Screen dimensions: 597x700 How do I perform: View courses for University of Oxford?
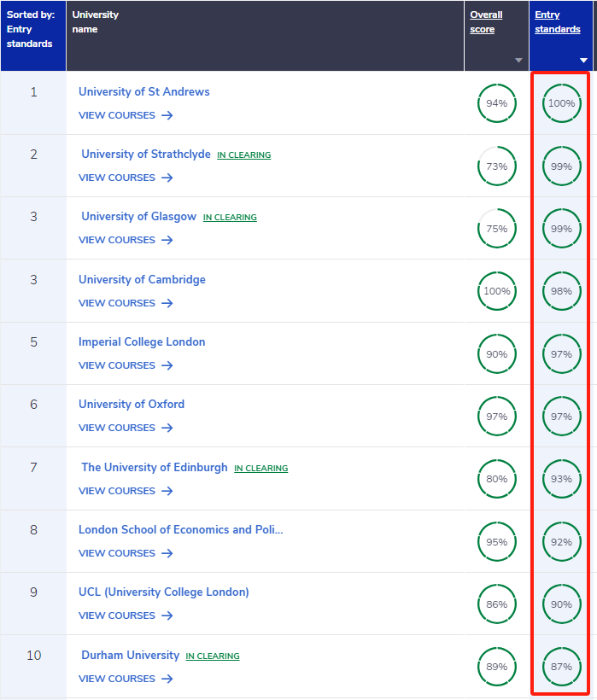[126, 428]
